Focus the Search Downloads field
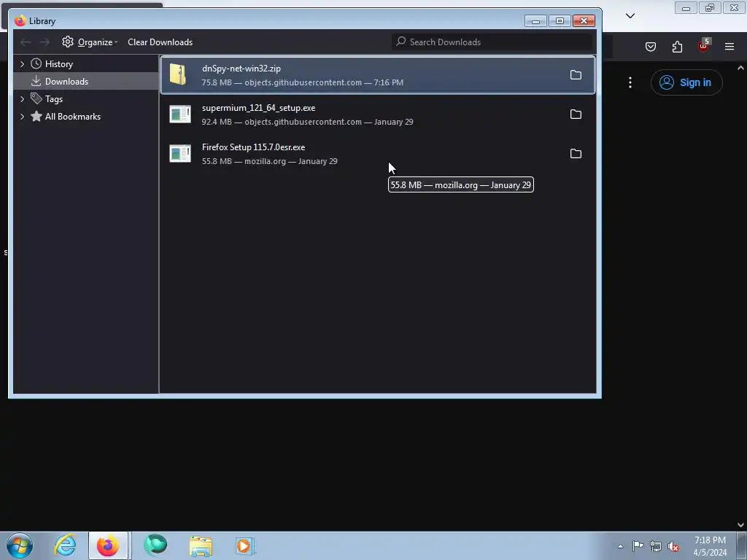 (492, 42)
